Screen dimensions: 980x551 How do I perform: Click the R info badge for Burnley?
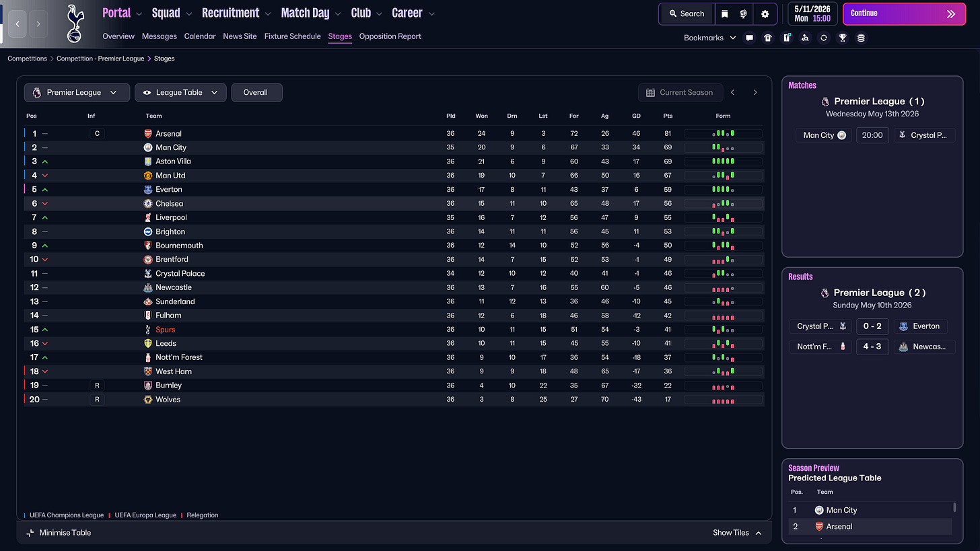pos(97,385)
